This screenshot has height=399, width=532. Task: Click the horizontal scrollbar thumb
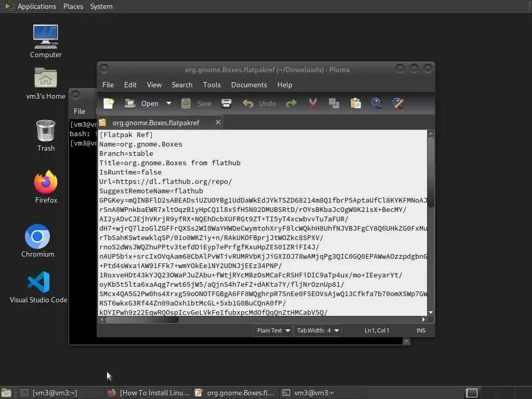coord(142,320)
